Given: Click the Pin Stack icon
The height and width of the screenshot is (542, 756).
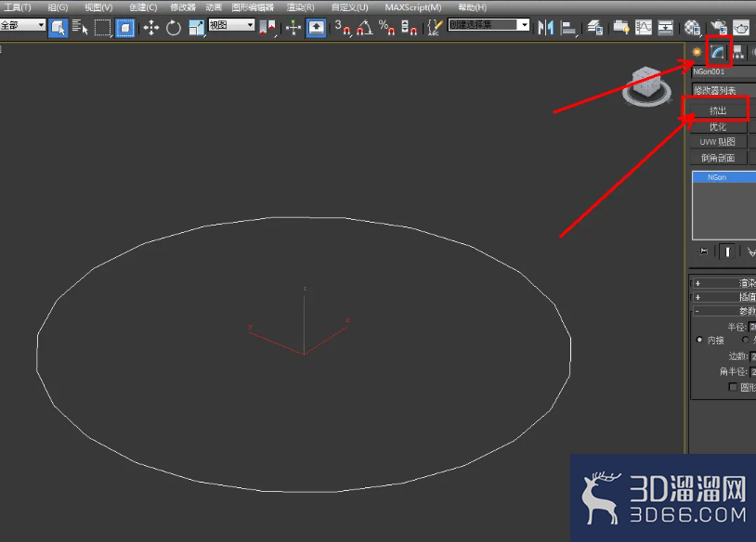Looking at the screenshot, I should pyautogui.click(x=704, y=252).
